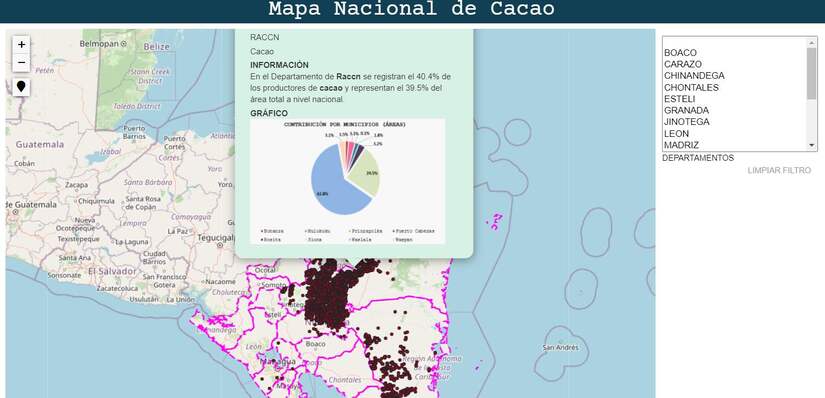Select BOACO in departments list
The height and width of the screenshot is (398, 825).
point(680,53)
